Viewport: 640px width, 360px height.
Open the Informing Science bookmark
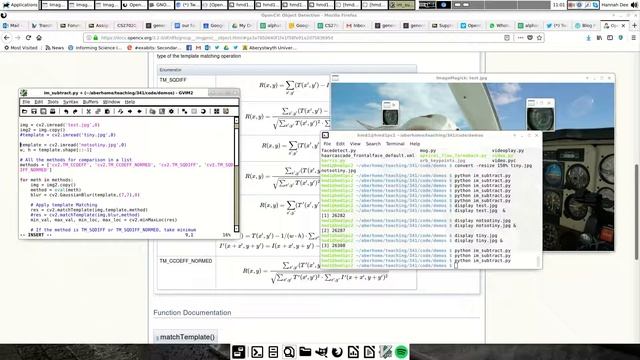point(95,48)
